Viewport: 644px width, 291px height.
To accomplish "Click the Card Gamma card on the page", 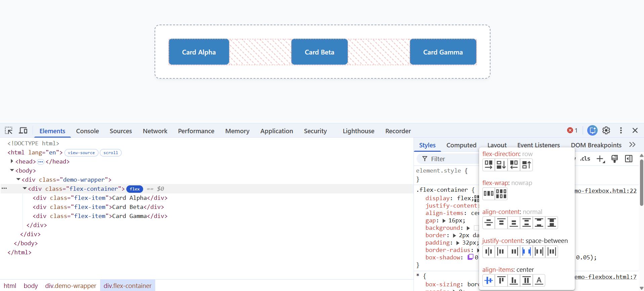I will point(443,52).
